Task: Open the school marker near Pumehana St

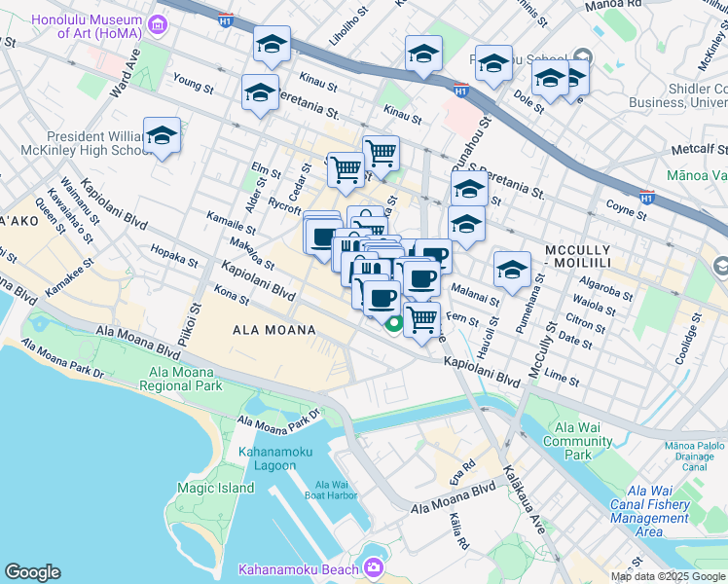Action: click(x=512, y=270)
